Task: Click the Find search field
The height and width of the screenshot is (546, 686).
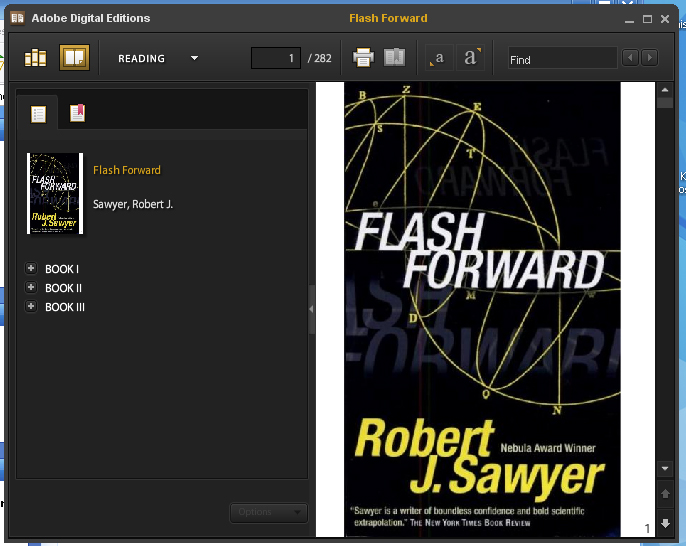Action: (563, 58)
